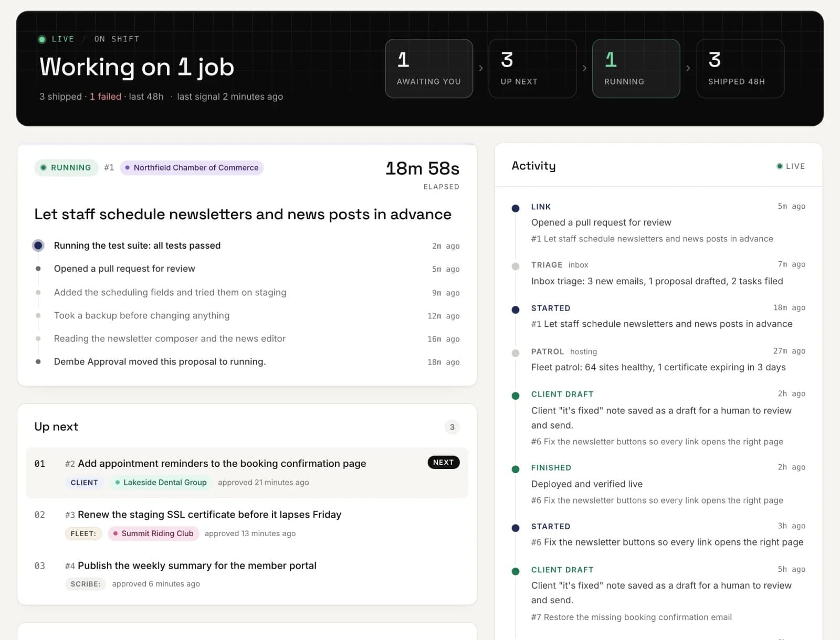Image resolution: width=840 pixels, height=640 pixels.
Task: Click green dot beside 2h CLIENT DRAFT entry
Action: (x=516, y=396)
